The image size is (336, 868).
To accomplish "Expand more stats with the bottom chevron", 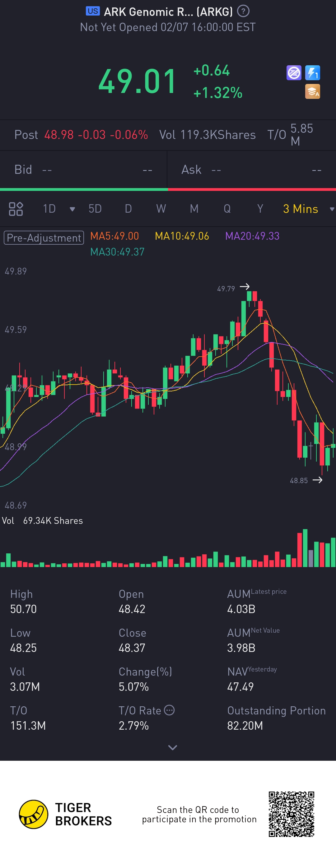I will 172,747.
